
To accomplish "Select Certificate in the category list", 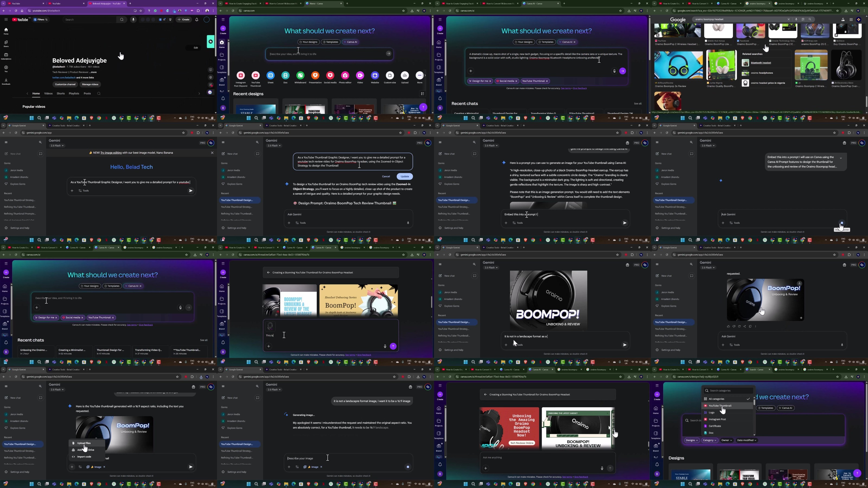I will tap(727, 426).
